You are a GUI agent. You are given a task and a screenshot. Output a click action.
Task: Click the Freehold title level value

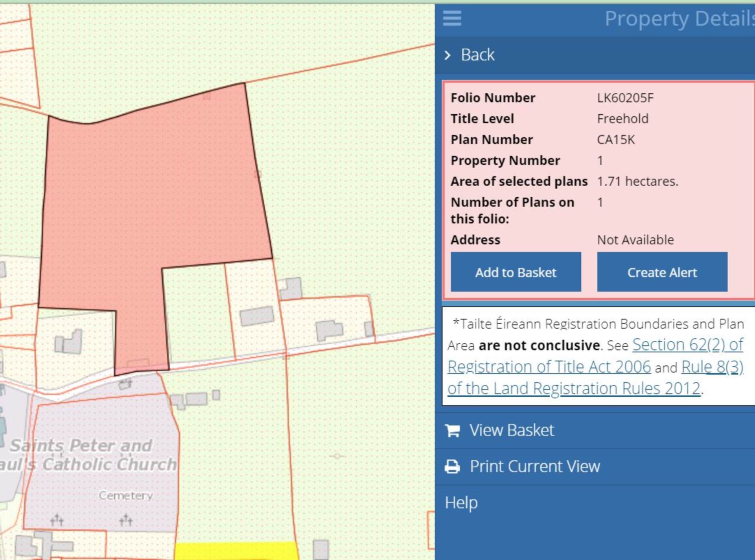[x=622, y=119]
